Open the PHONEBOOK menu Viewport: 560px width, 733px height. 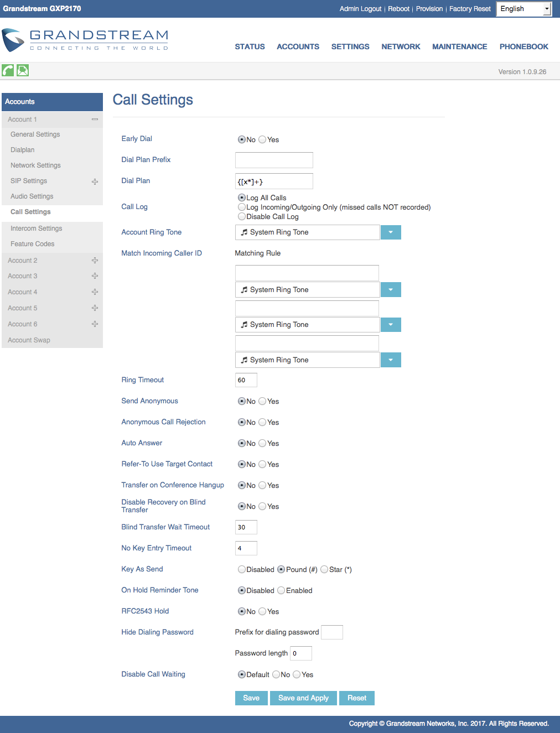point(524,47)
